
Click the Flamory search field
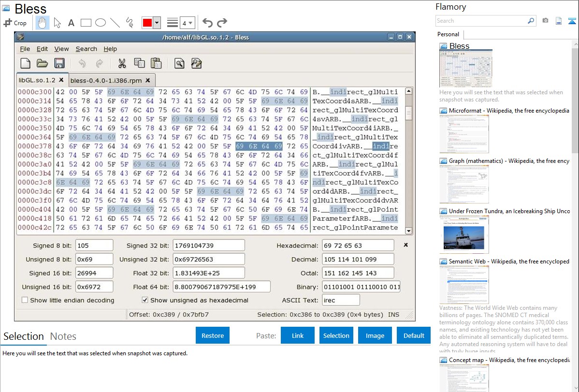(481, 21)
